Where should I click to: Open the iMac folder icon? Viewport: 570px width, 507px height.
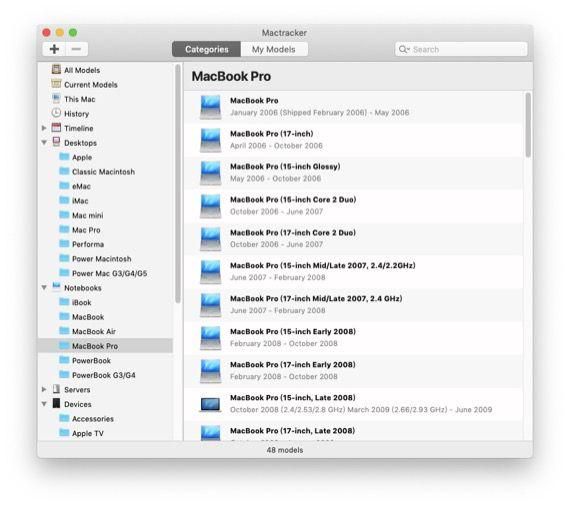[x=64, y=200]
